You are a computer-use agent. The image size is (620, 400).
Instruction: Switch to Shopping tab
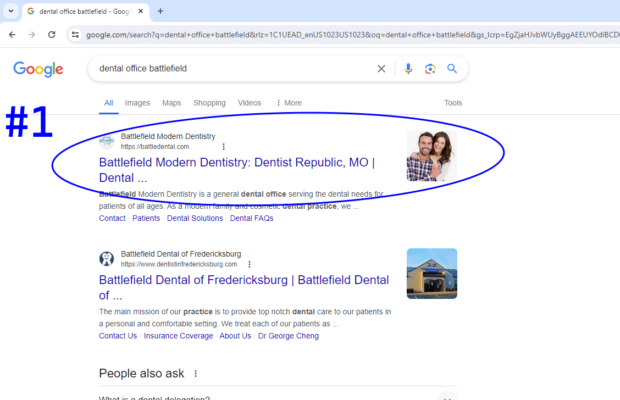point(209,103)
